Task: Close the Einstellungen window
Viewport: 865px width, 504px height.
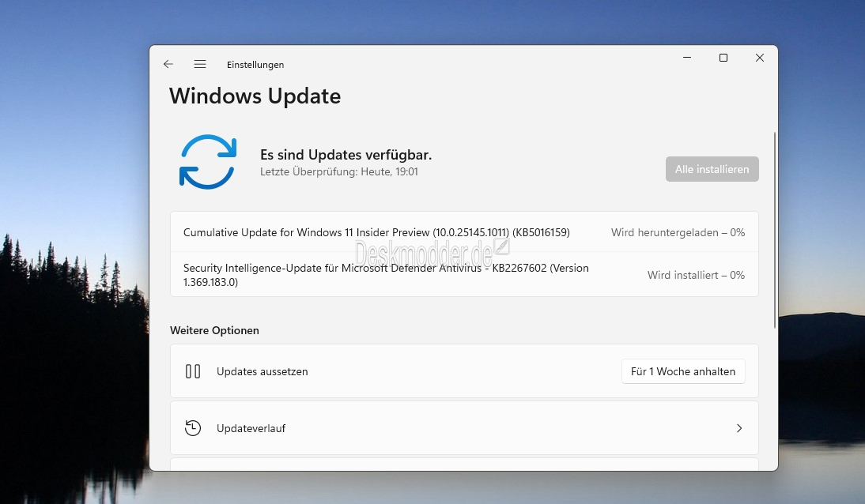Action: [760, 58]
